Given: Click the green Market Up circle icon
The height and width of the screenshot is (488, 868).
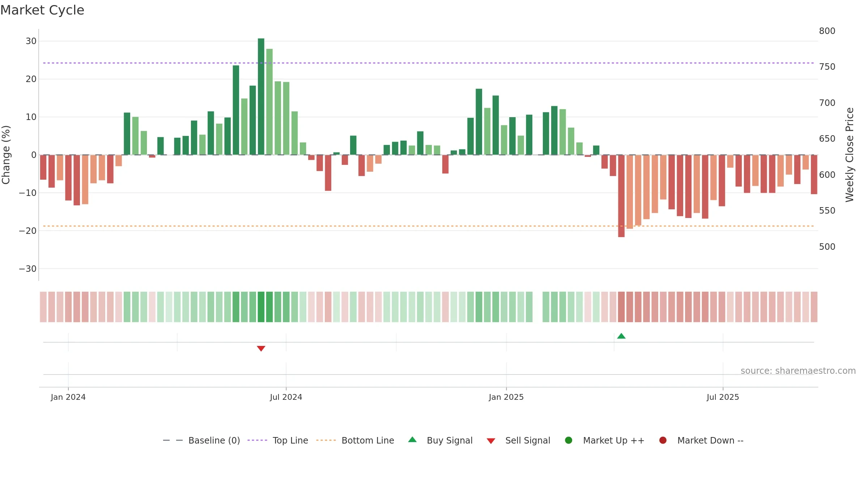Looking at the screenshot, I should click(569, 440).
